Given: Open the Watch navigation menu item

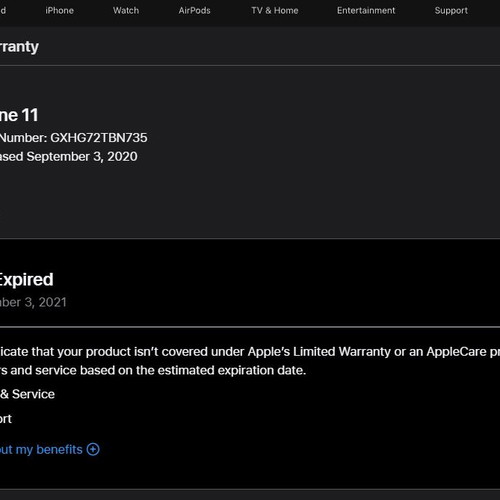Looking at the screenshot, I should [126, 10].
